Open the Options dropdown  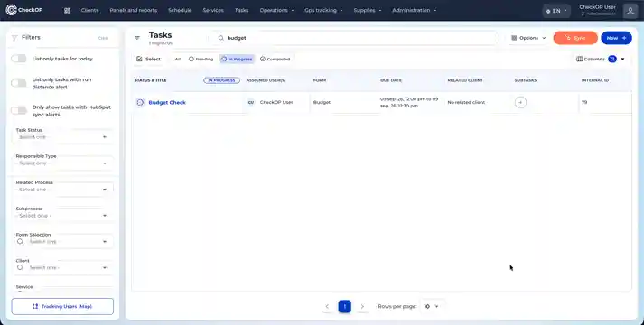(528, 38)
